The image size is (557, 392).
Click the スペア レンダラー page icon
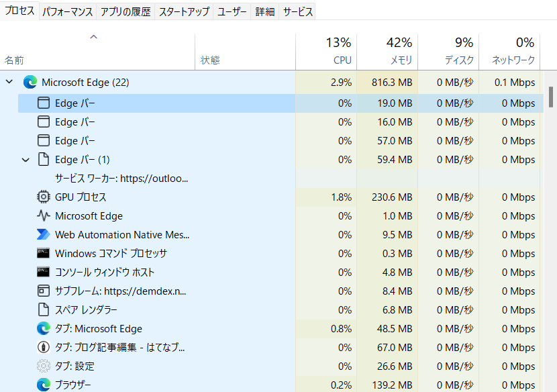click(x=44, y=309)
